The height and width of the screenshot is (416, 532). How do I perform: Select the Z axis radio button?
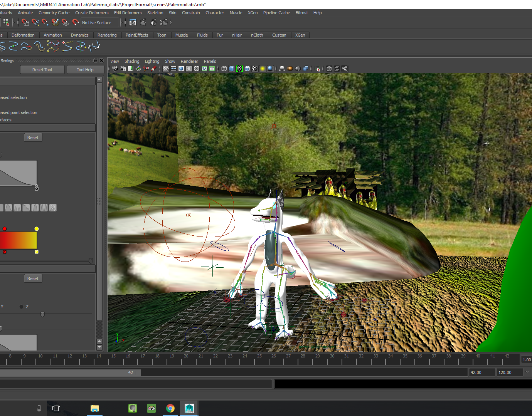pos(21,307)
